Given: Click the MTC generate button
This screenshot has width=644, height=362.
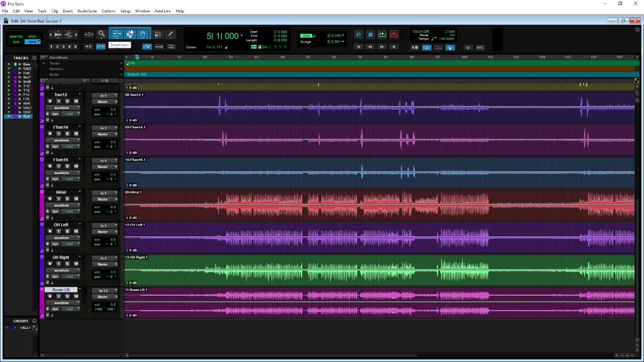Looking at the screenshot, I should coord(480,47).
